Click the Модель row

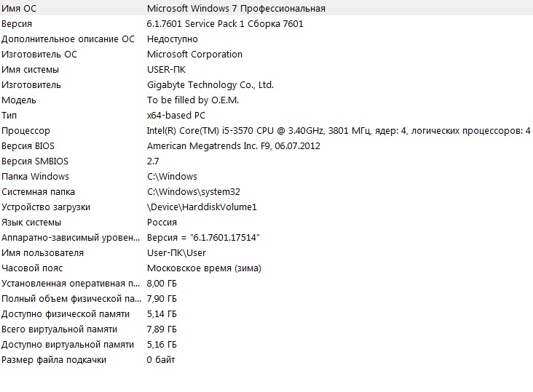pos(266,100)
